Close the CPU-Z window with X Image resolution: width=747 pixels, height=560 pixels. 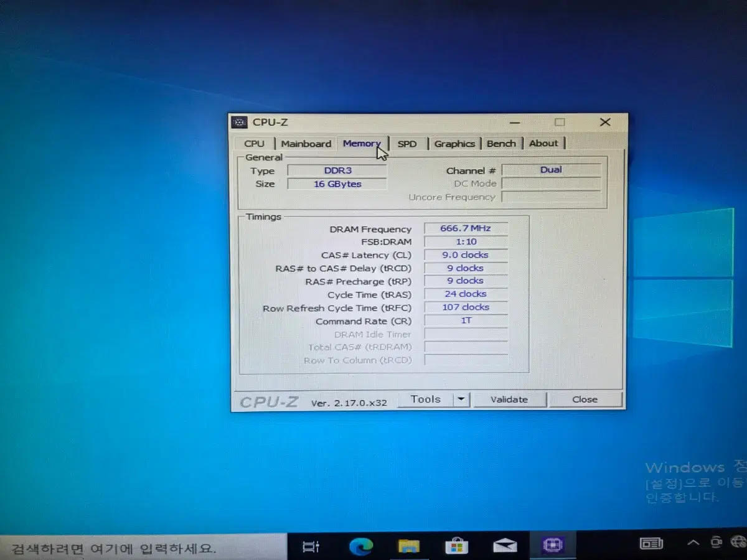click(x=605, y=123)
